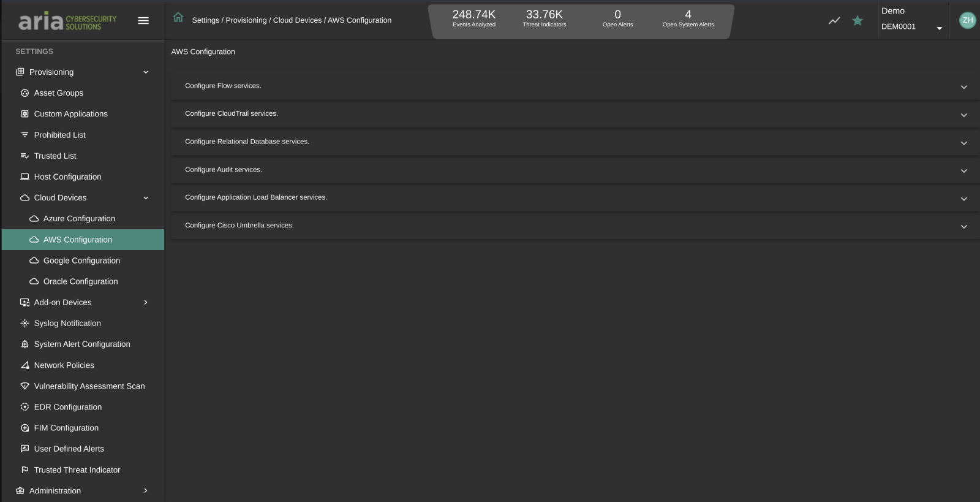
Task: Click the Oracle Configuration cloud icon
Action: tap(34, 281)
